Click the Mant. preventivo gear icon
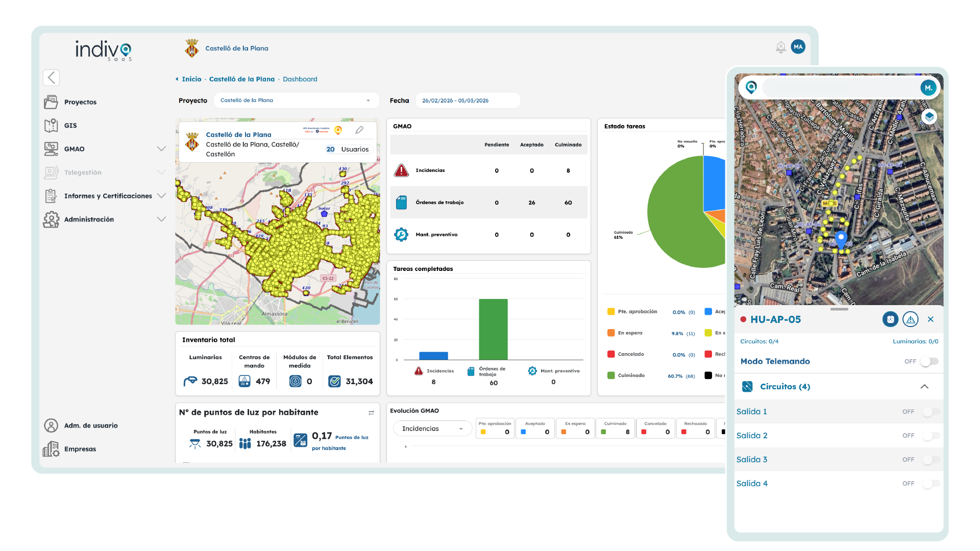 pos(401,235)
